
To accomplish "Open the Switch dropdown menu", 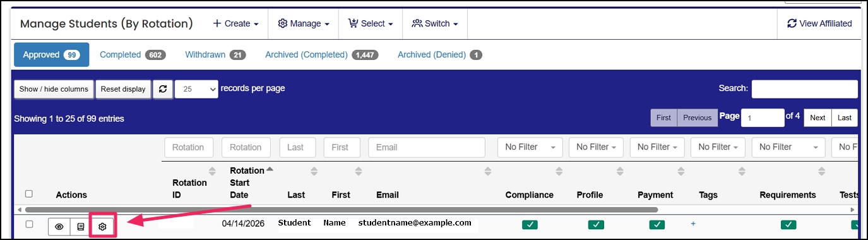I will 434,23.
